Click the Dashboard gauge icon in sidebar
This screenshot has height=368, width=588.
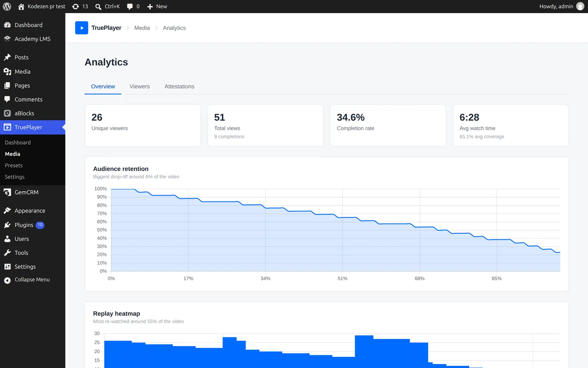pyautogui.click(x=8, y=25)
